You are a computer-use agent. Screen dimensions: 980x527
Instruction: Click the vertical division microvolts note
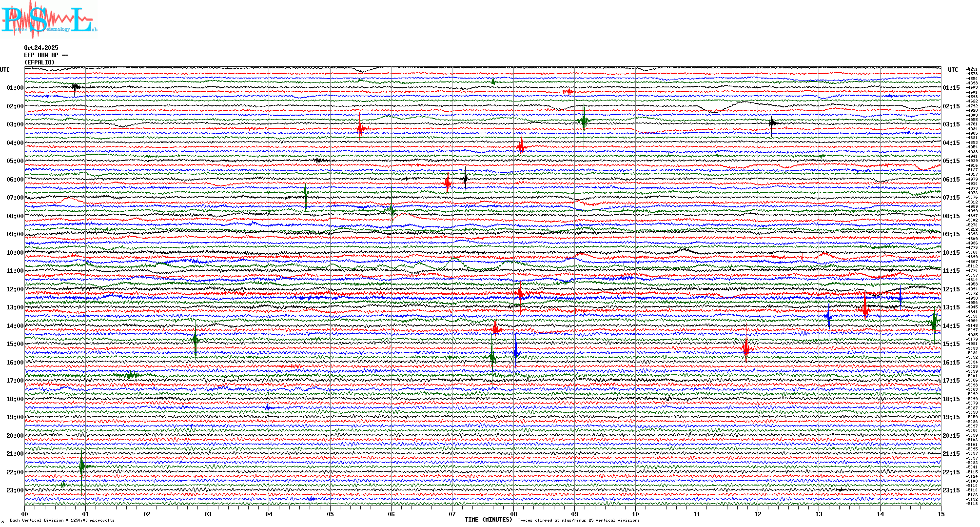click(62, 520)
